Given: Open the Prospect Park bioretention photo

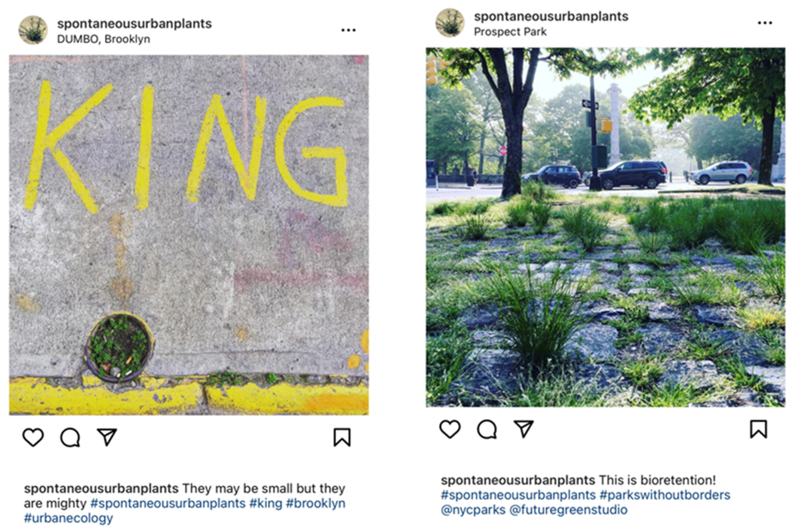Looking at the screenshot, I should click(x=605, y=227).
